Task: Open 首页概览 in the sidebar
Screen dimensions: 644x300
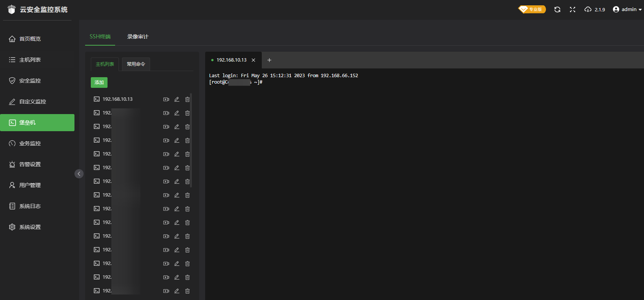Action: tap(30, 39)
